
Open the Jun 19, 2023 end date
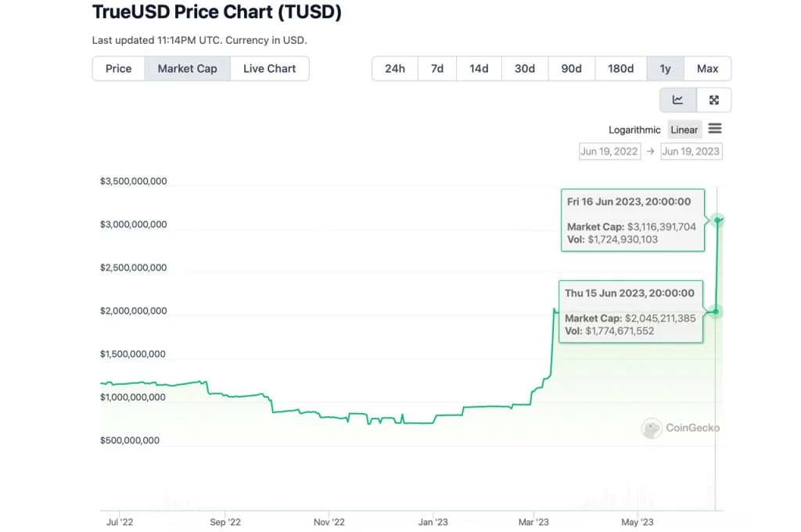[x=691, y=152]
